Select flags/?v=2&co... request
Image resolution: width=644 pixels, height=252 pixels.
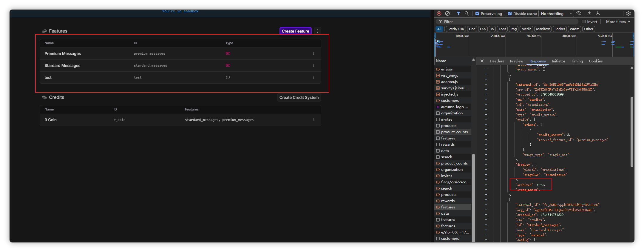coord(453,182)
